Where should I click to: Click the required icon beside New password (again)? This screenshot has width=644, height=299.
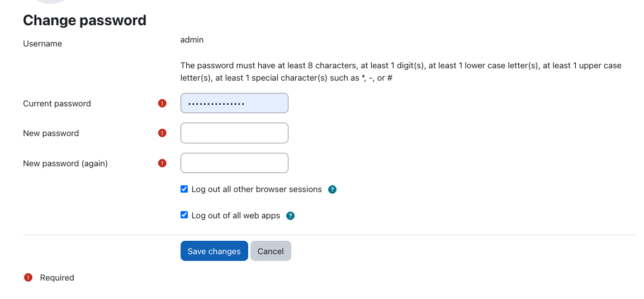162,163
